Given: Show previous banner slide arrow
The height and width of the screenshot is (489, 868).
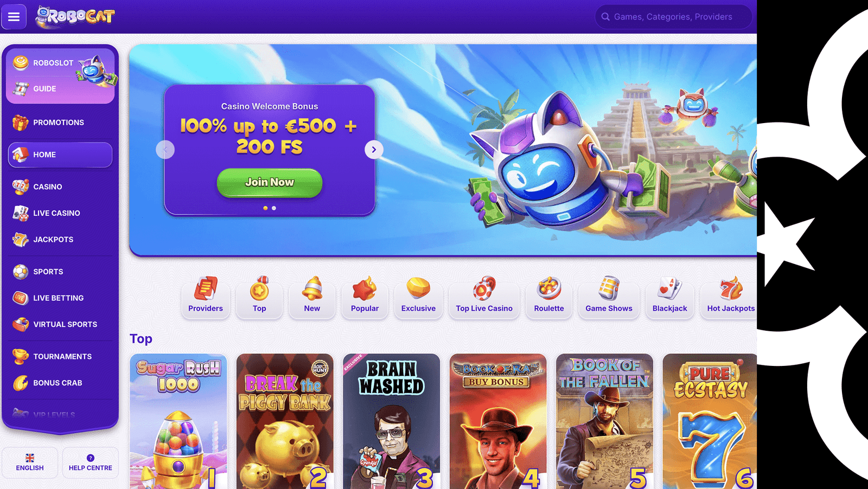Looking at the screenshot, I should 165,150.
